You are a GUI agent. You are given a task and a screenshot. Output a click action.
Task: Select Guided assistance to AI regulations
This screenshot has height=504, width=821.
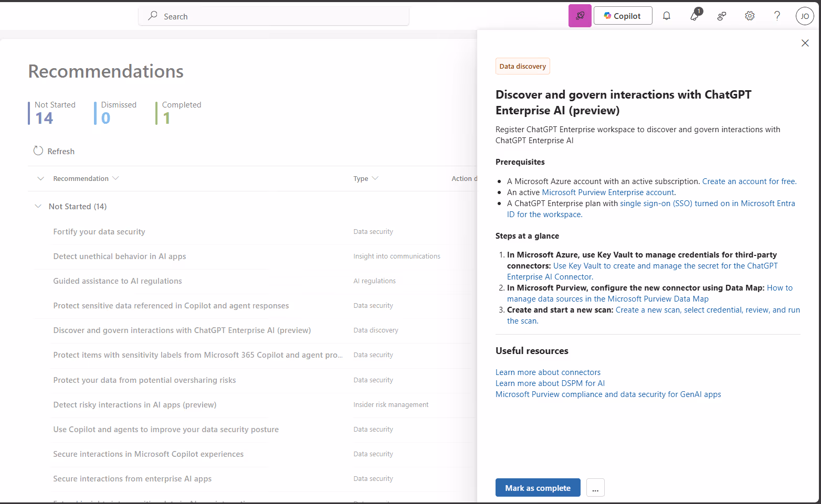[x=118, y=281]
